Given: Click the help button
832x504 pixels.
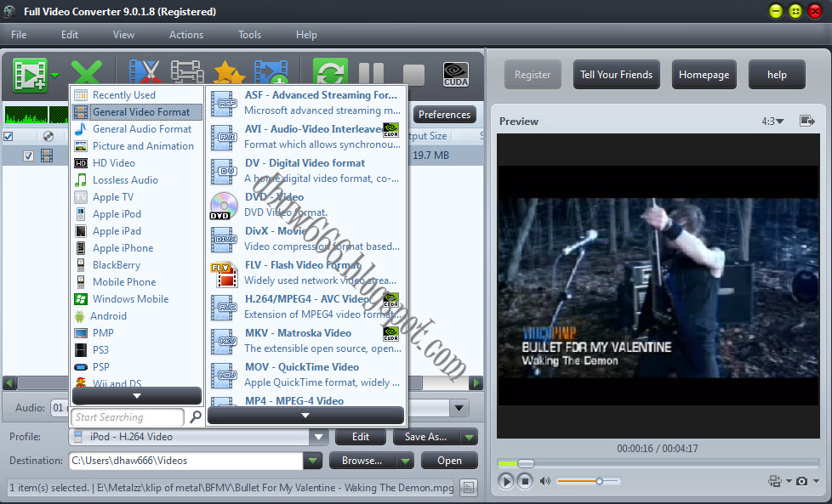Looking at the screenshot, I should 777,75.
